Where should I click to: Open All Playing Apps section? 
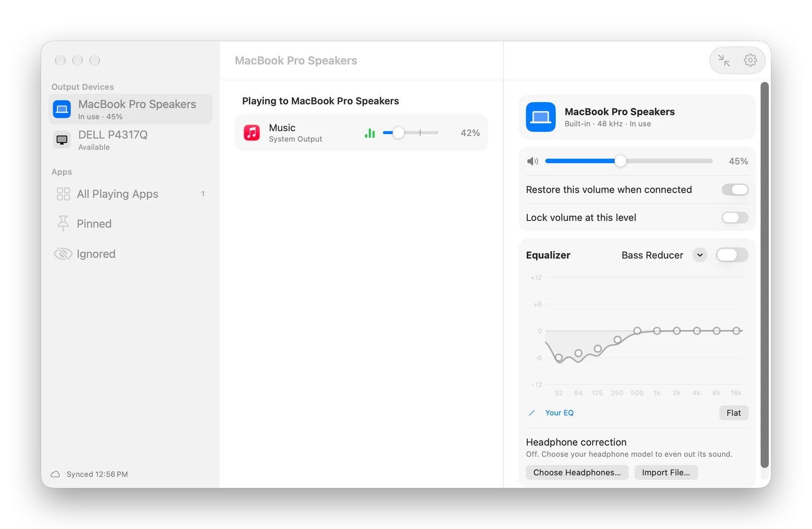pyautogui.click(x=130, y=194)
